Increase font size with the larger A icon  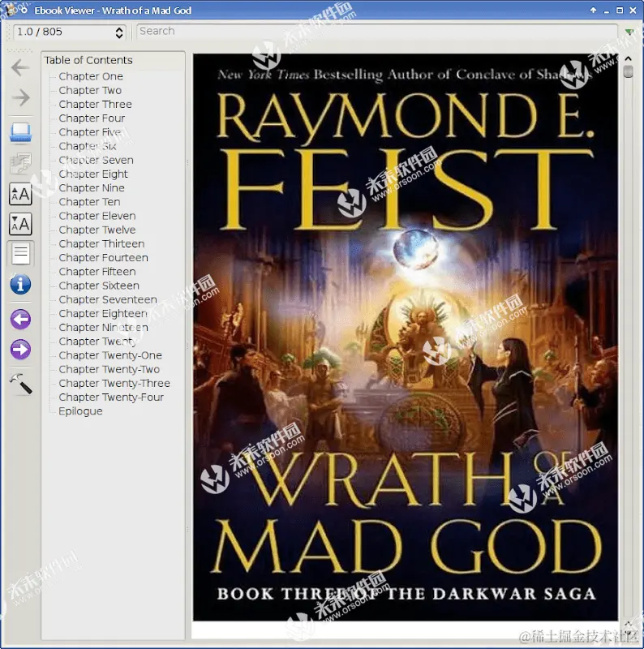[x=21, y=194]
